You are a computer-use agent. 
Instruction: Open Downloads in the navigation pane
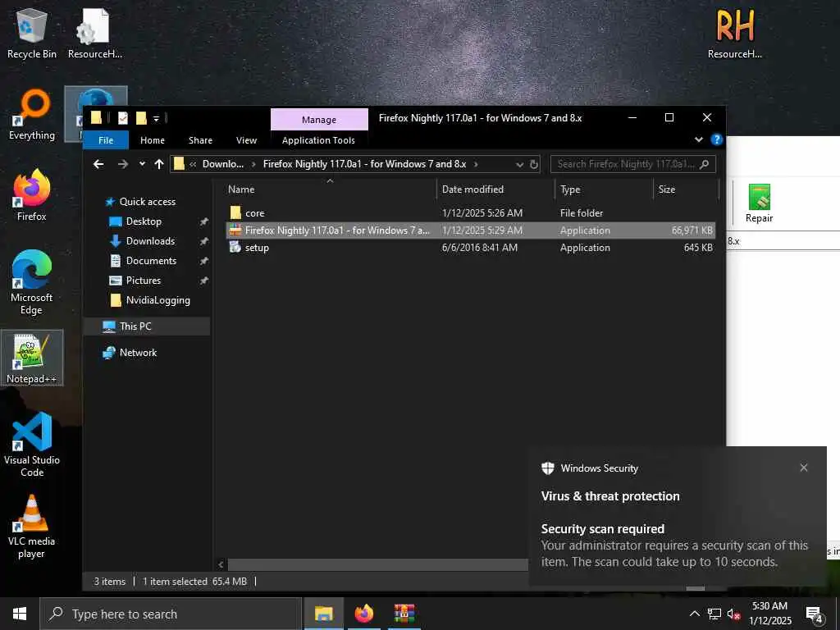click(x=150, y=241)
